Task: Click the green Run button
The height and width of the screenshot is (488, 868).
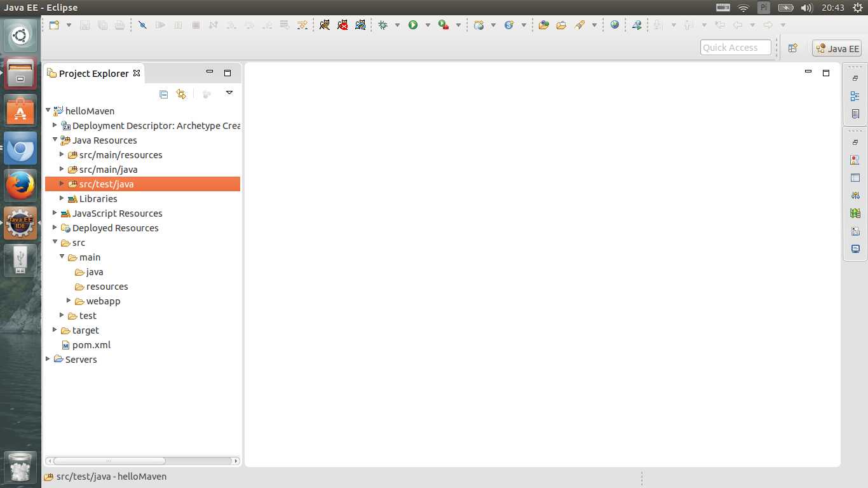Action: (x=413, y=25)
